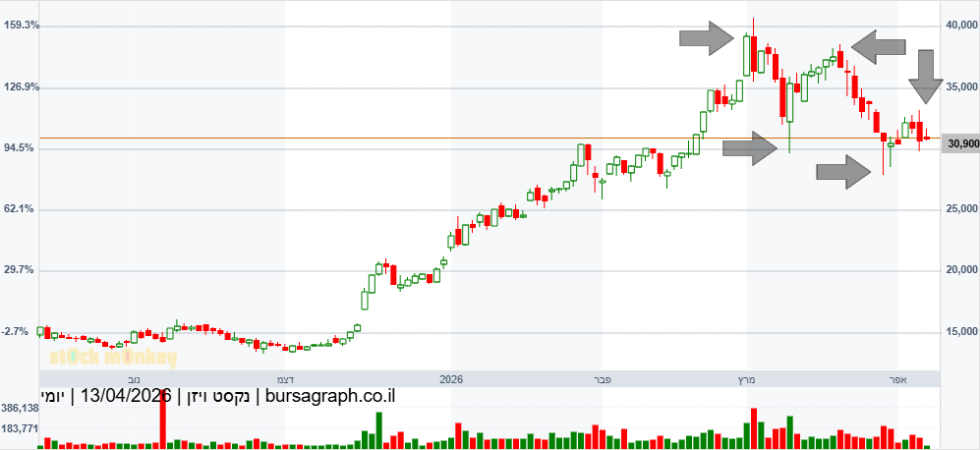Select the נקסט ויזן stock name
The height and width of the screenshot is (450, 980).
[x=219, y=396]
